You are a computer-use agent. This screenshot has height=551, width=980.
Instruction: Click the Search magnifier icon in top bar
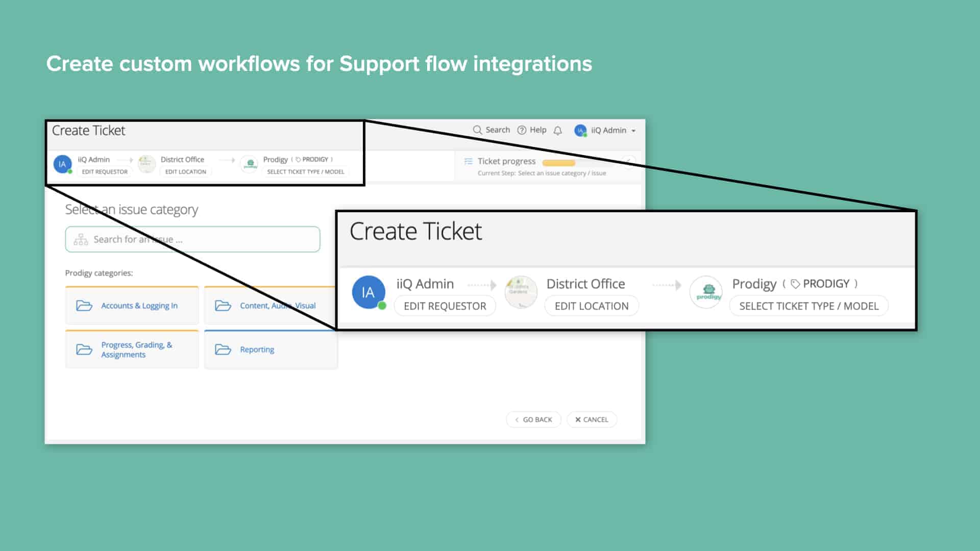[478, 130]
